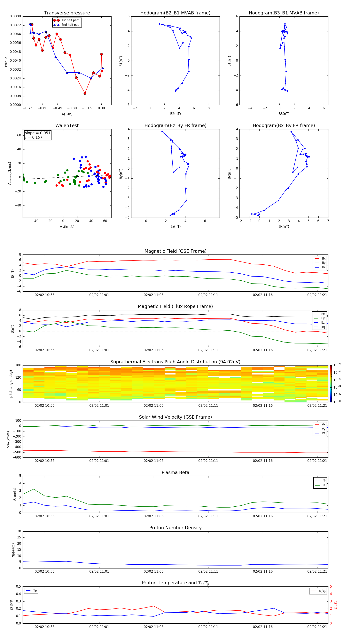
Task: Click the colorbar's 10⁻²⁶ tick label
Action: coord(338,365)
